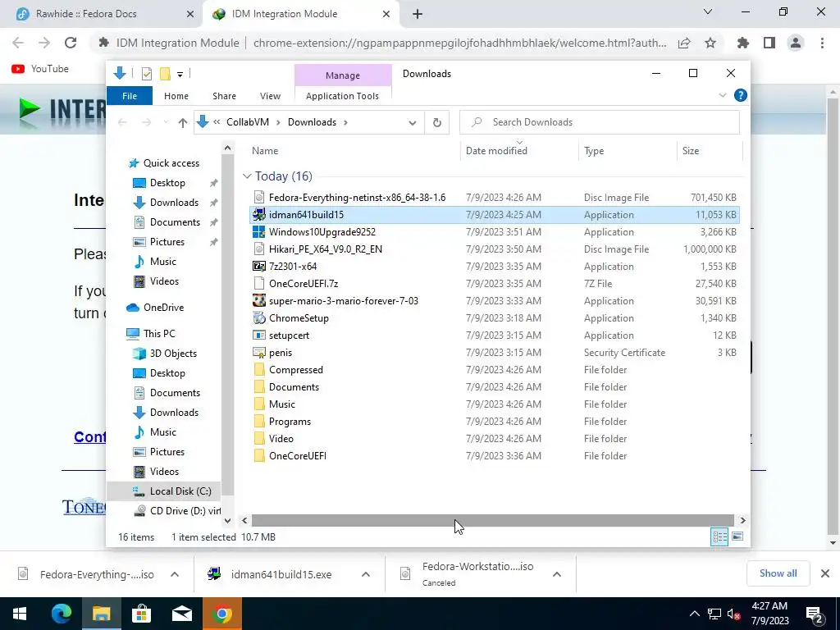Image resolution: width=840 pixels, height=630 pixels.
Task: Select the penis security certificate icon
Action: (258, 353)
